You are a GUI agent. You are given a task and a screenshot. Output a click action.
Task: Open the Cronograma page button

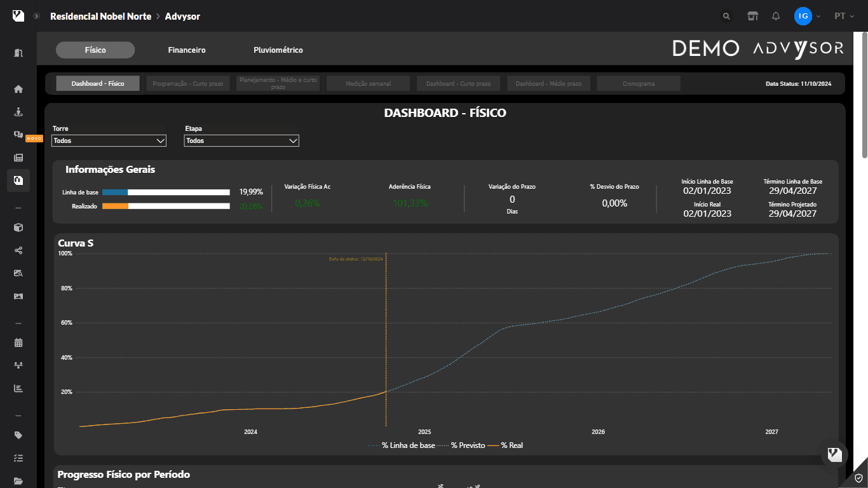coord(638,83)
